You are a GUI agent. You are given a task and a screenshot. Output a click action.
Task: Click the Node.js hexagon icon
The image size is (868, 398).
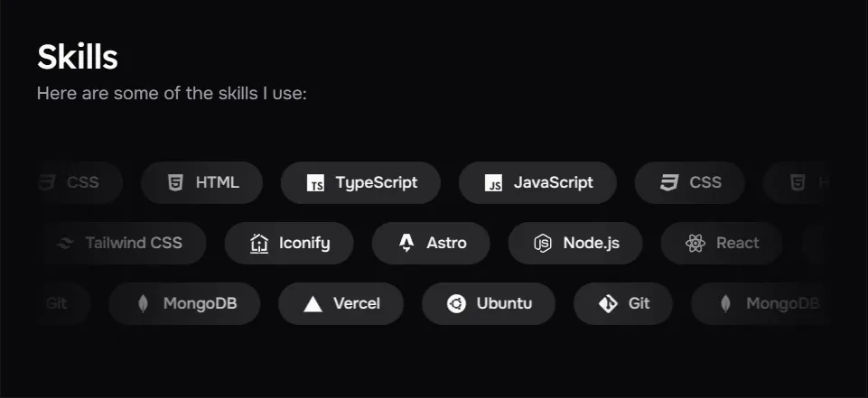(543, 243)
